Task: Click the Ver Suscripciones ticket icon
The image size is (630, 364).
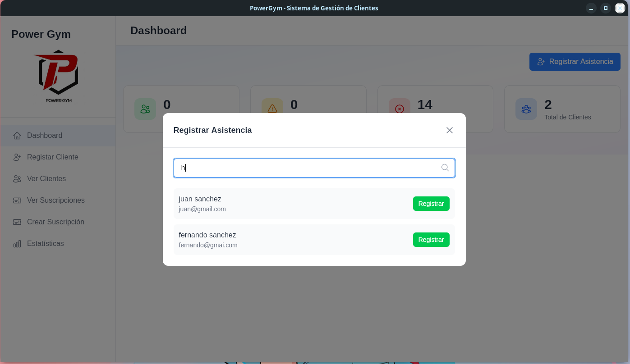Action: click(x=17, y=200)
